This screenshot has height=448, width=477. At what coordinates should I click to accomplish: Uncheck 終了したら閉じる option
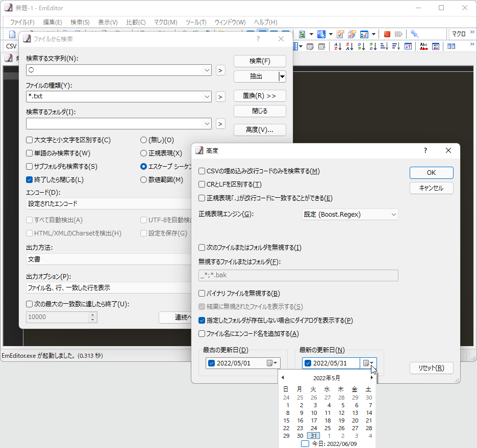(29, 179)
